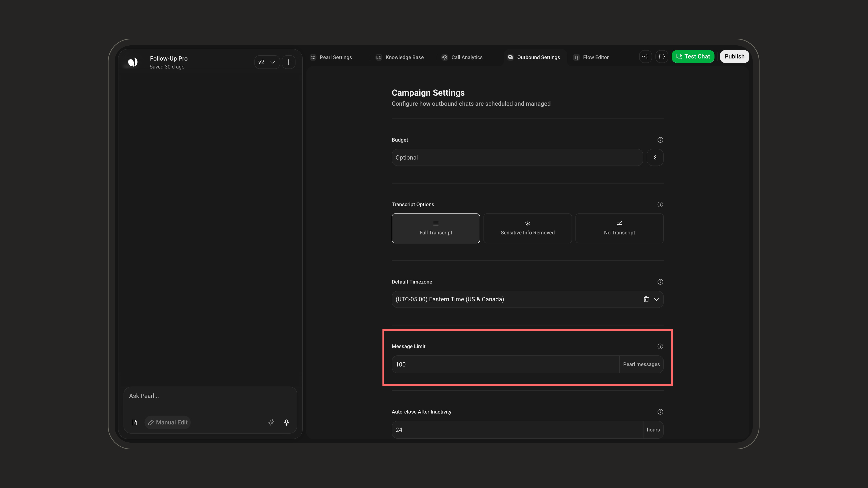The height and width of the screenshot is (488, 868).
Task: Open the Flow Editor tab
Action: 591,57
